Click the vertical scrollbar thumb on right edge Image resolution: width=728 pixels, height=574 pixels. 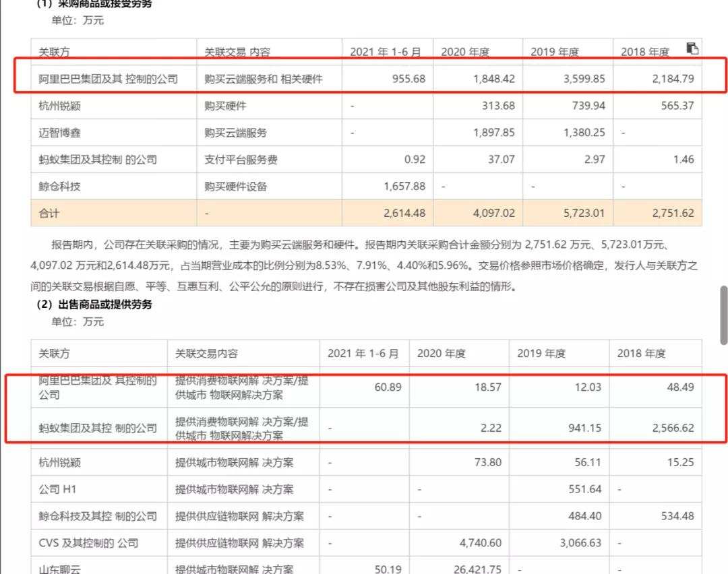[723, 315]
